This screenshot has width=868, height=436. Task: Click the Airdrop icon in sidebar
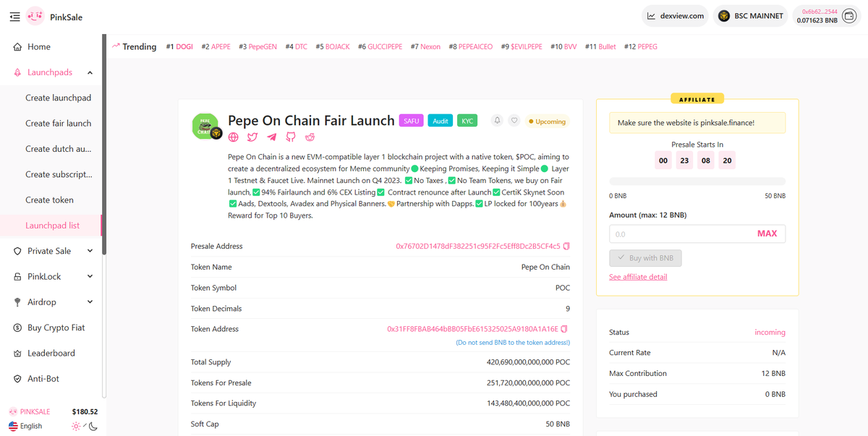pyautogui.click(x=18, y=302)
